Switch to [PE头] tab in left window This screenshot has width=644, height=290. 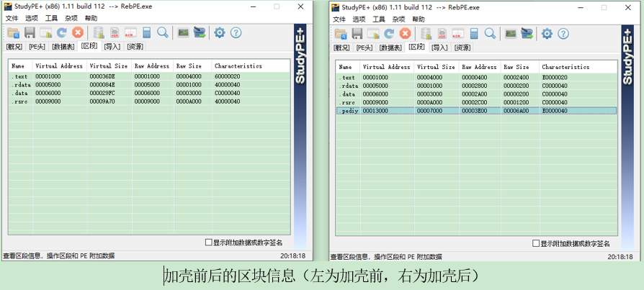coord(37,46)
